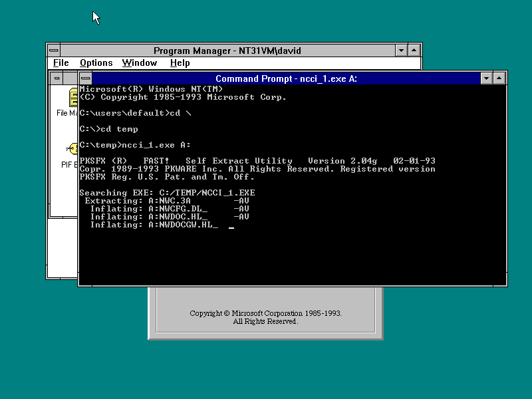
Task: Click the 'Inflating: A:NWDOC.HL_' line
Action: tap(170, 217)
